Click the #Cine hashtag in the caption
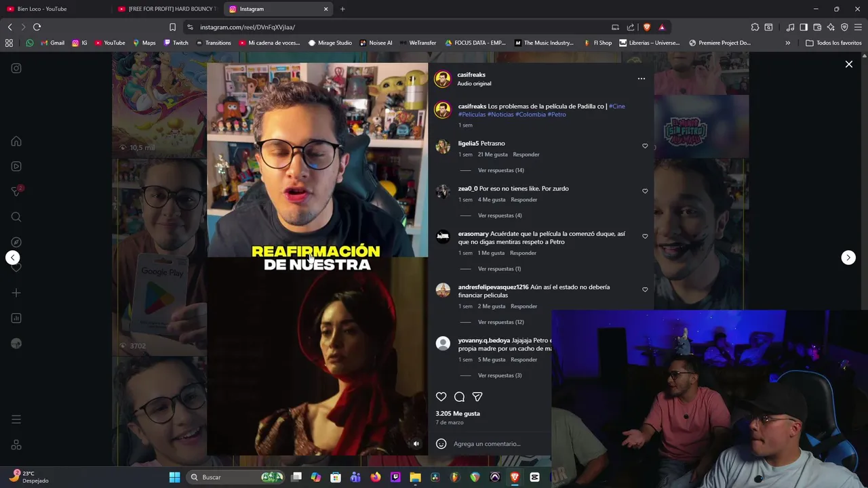868x488 pixels. click(616, 106)
